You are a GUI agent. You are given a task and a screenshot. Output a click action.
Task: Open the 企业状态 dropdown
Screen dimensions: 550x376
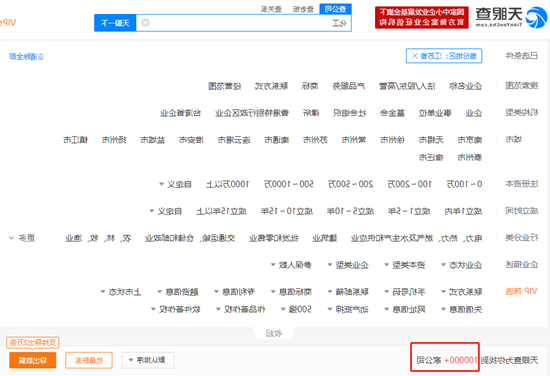(x=462, y=265)
